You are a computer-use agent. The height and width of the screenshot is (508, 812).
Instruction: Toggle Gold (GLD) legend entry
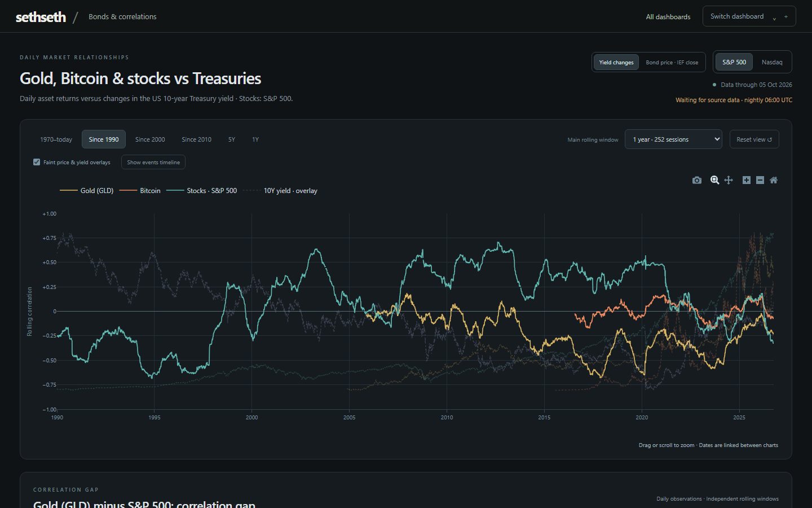[x=87, y=191]
